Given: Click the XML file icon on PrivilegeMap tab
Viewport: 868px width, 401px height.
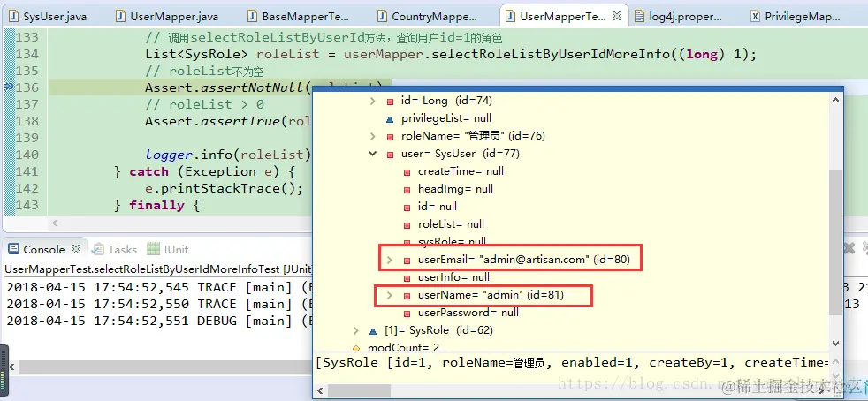Looking at the screenshot, I should tap(755, 17).
